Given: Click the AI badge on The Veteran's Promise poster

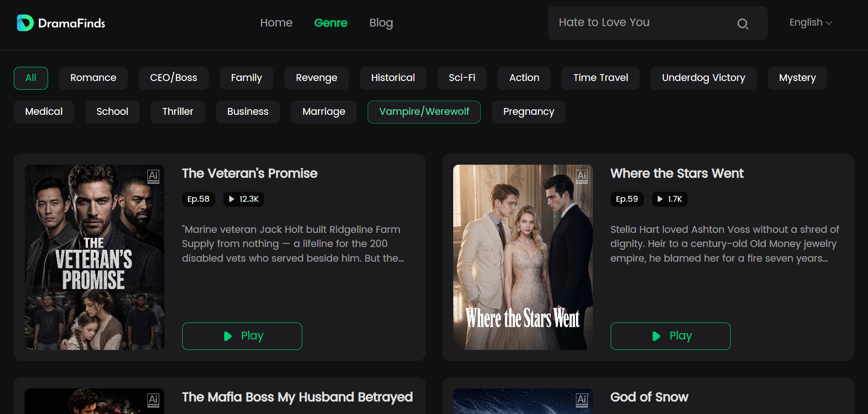Looking at the screenshot, I should pos(153,176).
